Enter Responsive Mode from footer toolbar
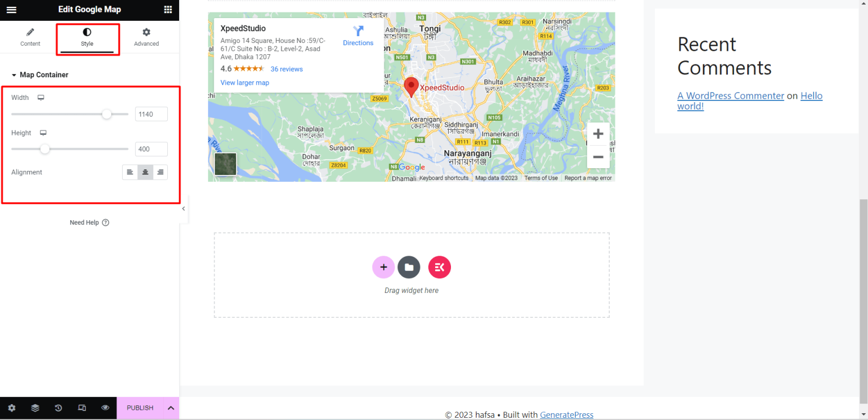 [x=82, y=408]
